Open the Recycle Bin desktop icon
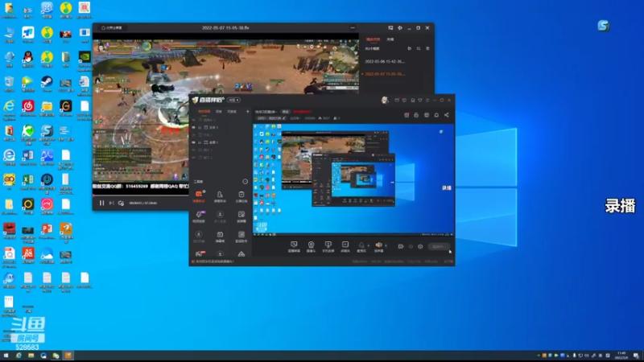This screenshot has height=362, width=644. pyautogui.click(x=9, y=84)
